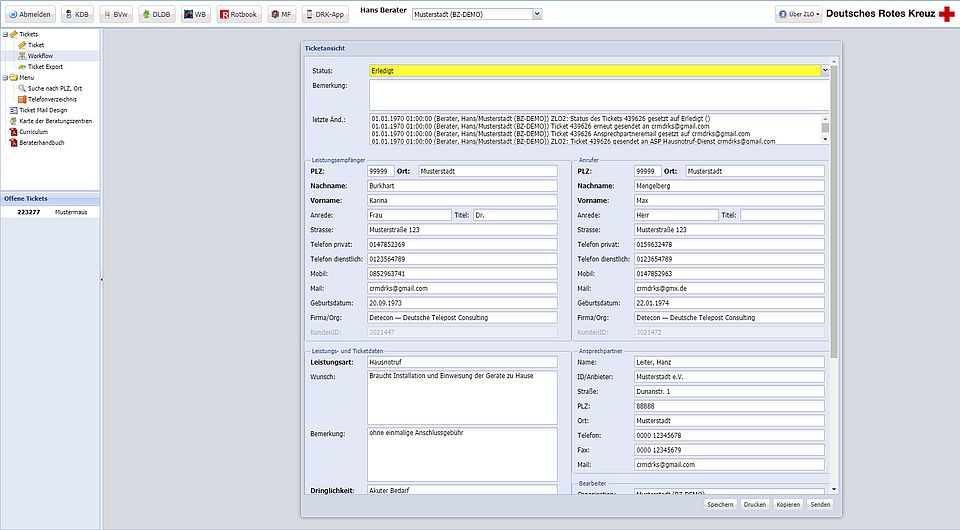Open Telefonverzeichnis in the sidebar
The image size is (960, 530).
pos(52,99)
